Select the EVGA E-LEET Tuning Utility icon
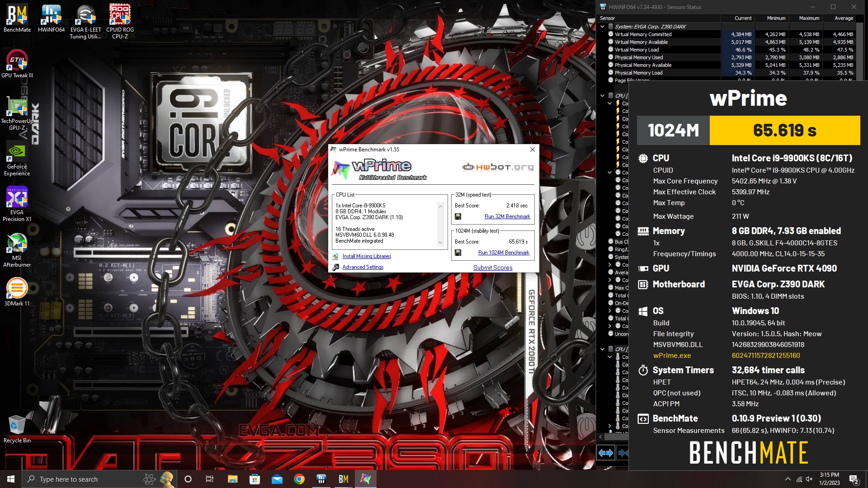Viewport: 868px width, 488px height. [85, 22]
